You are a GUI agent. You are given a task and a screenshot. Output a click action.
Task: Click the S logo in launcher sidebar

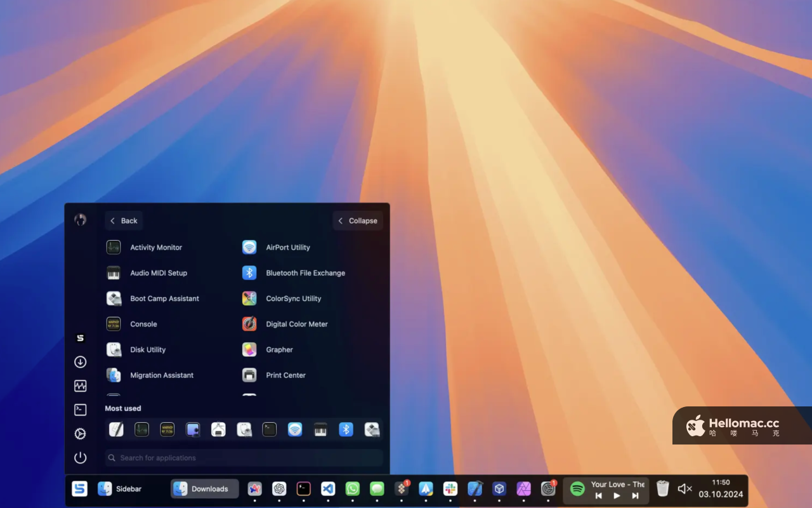click(x=80, y=338)
